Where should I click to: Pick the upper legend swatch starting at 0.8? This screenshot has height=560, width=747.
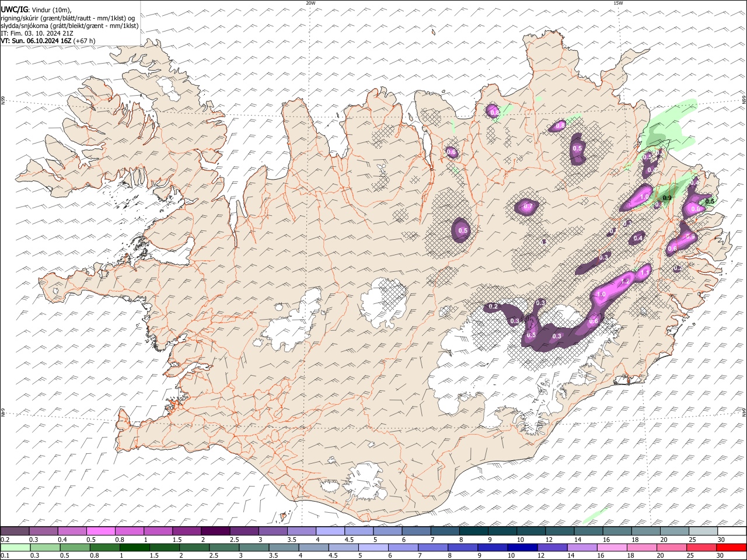[130, 531]
